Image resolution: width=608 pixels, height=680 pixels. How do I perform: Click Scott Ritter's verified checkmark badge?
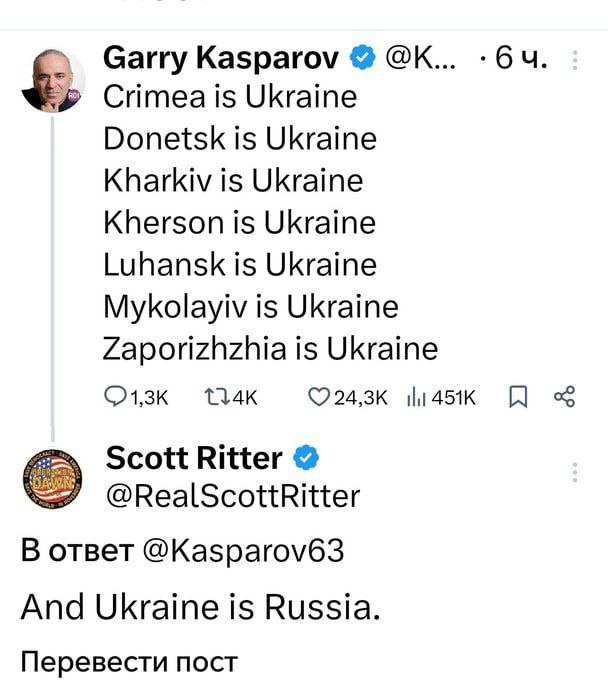click(308, 459)
